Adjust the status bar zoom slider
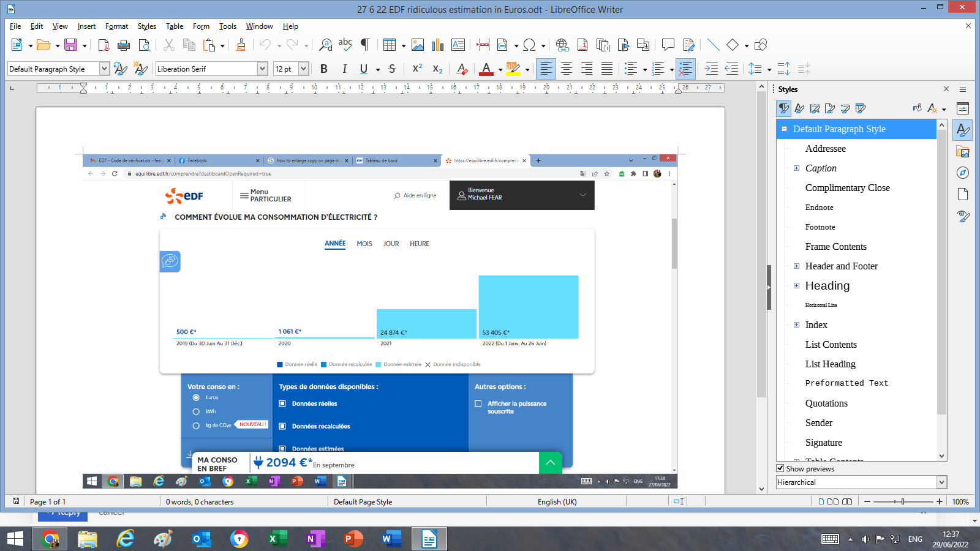Image resolution: width=980 pixels, height=551 pixels. point(902,501)
